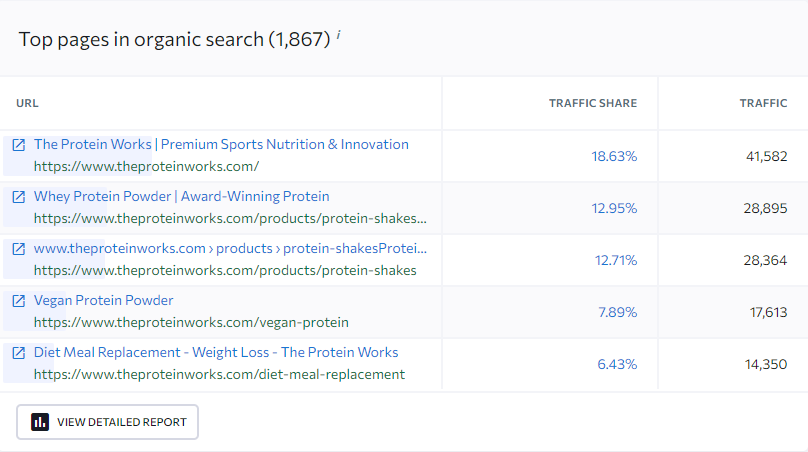Click the URL column header
This screenshot has height=452, width=808.
coord(27,103)
